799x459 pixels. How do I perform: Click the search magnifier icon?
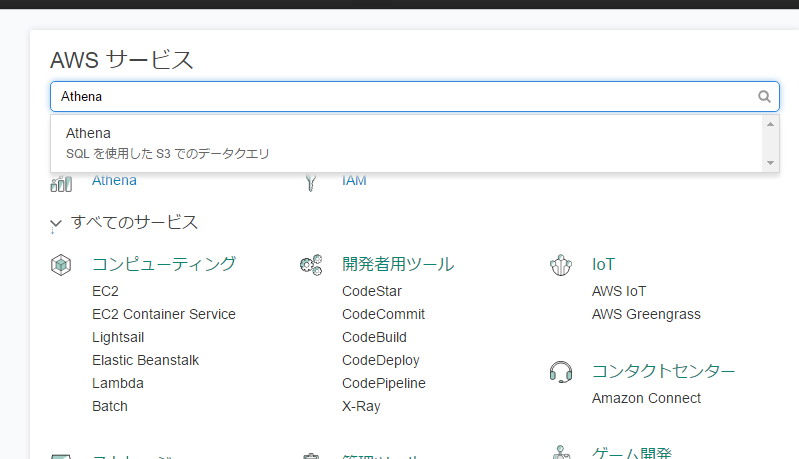point(764,96)
